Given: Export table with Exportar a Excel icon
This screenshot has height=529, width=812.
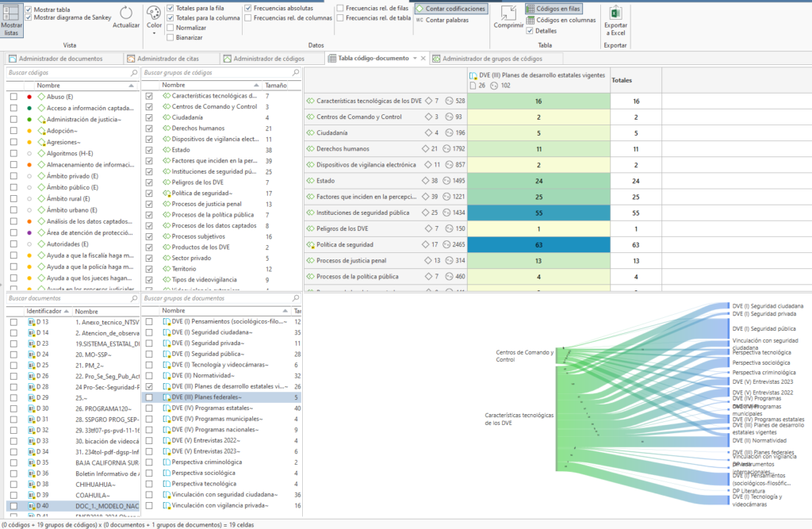Looking at the screenshot, I should 615,13.
